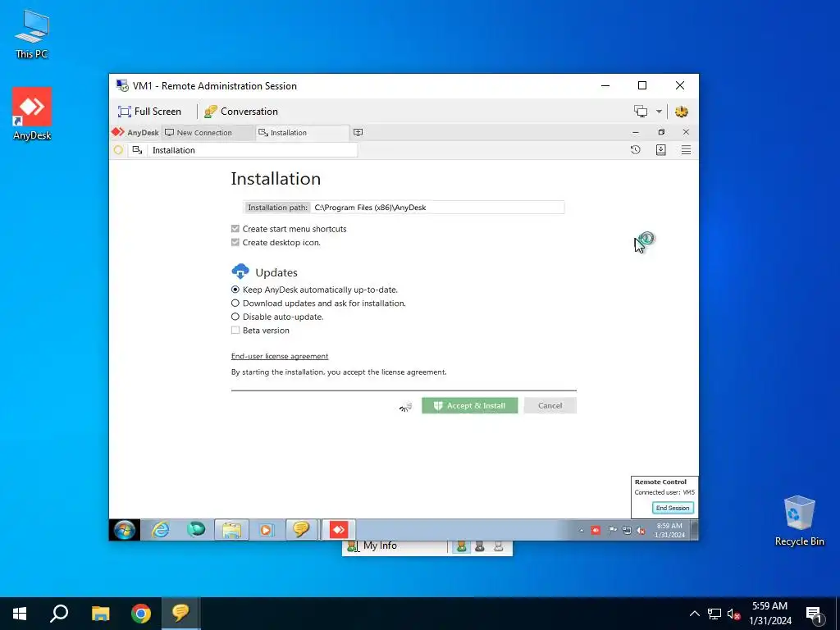840x630 pixels.
Task: Add a new AnyDesk tab
Action: coord(358,132)
